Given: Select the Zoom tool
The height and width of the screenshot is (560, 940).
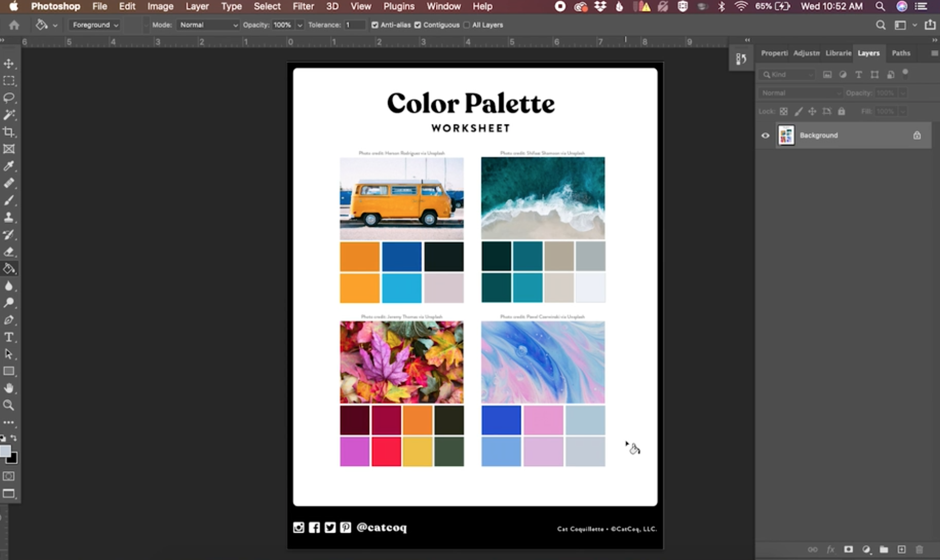Looking at the screenshot, I should [x=9, y=405].
